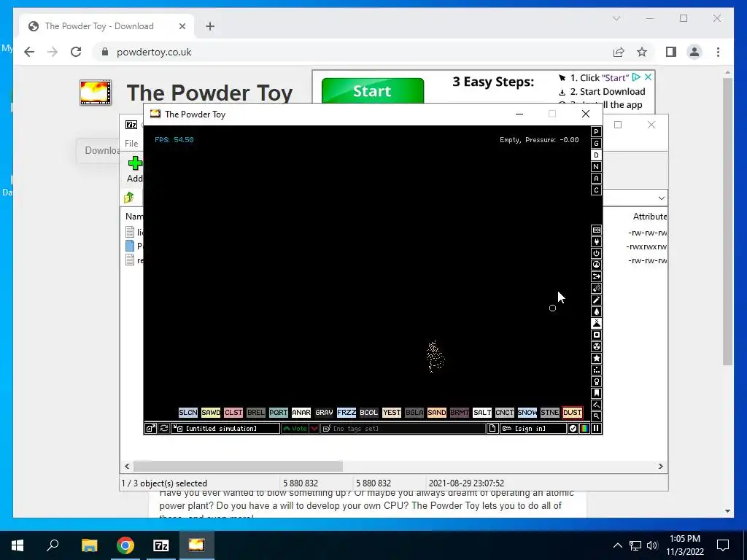This screenshot has height=560, width=747.
Task: Open the Gases category icon
Action: (x=596, y=300)
